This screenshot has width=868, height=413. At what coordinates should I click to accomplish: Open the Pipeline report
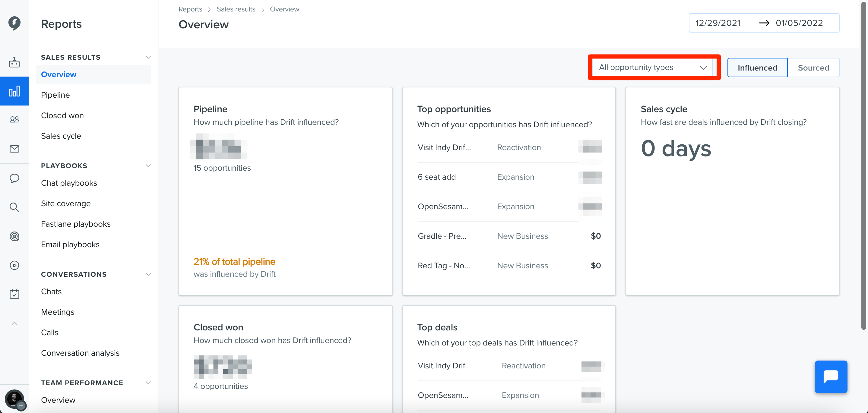coord(55,95)
